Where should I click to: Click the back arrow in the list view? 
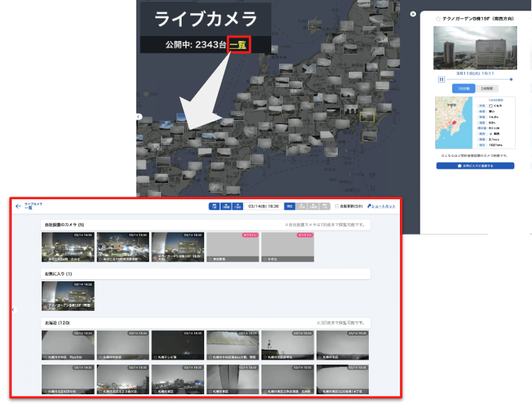(x=18, y=206)
